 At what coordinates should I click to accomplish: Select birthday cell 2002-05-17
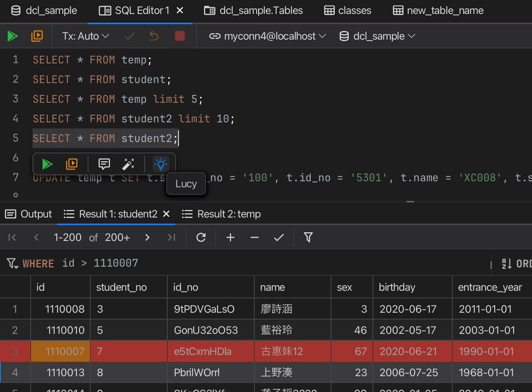point(412,330)
